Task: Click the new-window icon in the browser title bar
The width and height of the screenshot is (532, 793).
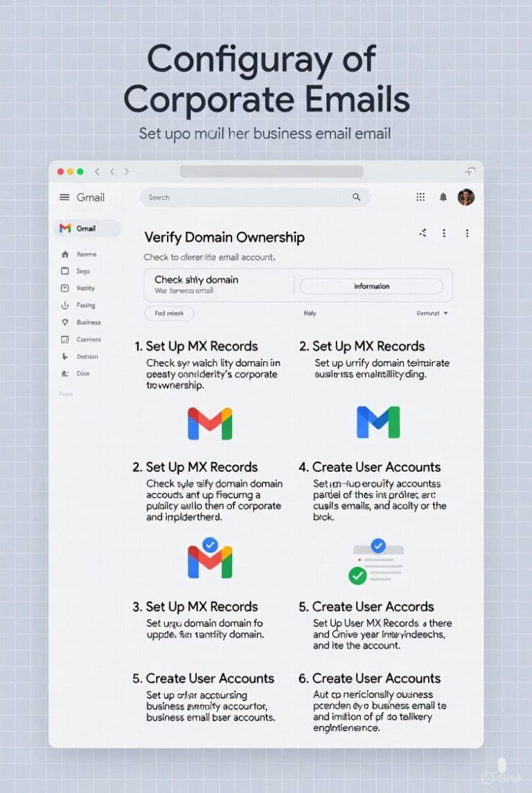Action: pyautogui.click(x=470, y=171)
